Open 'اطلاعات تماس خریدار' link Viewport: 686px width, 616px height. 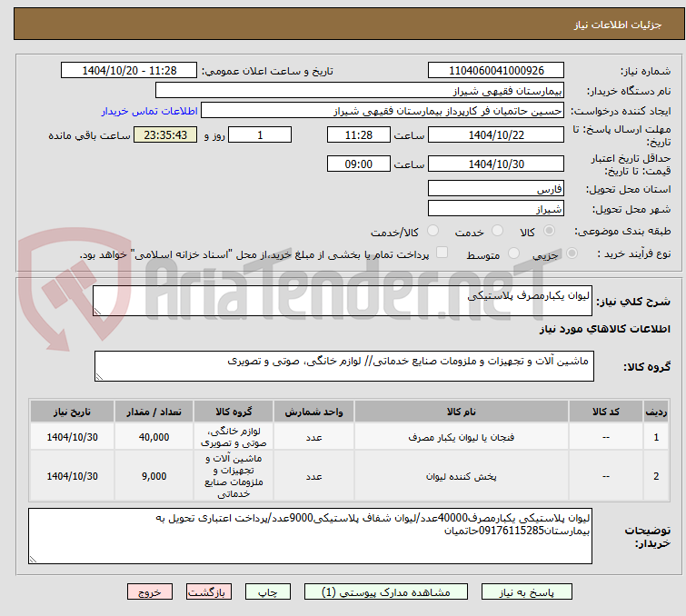(x=150, y=111)
